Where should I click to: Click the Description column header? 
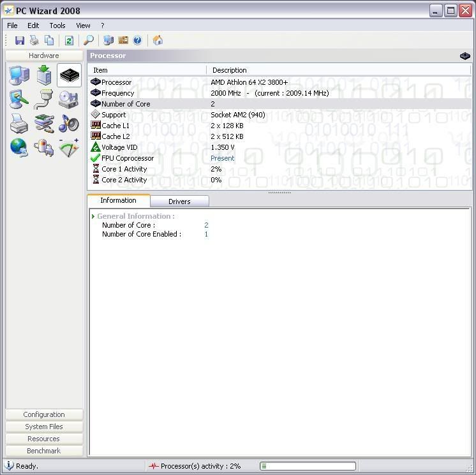coord(338,70)
